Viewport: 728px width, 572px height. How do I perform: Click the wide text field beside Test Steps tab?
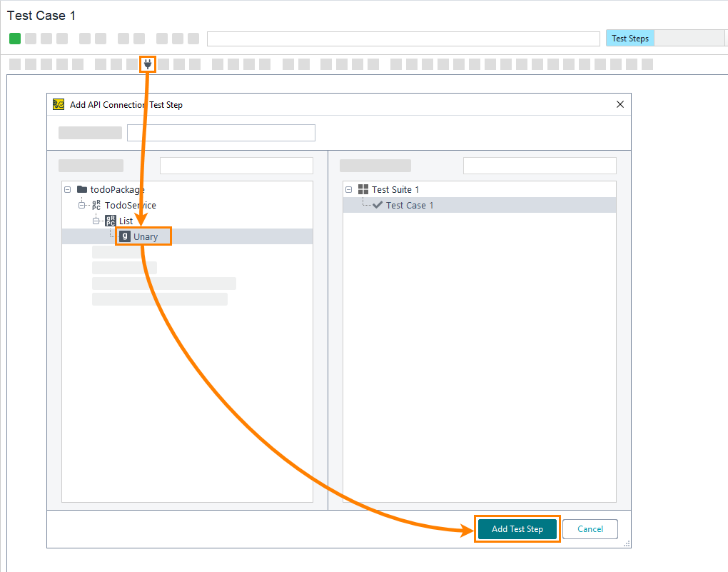[x=403, y=39]
